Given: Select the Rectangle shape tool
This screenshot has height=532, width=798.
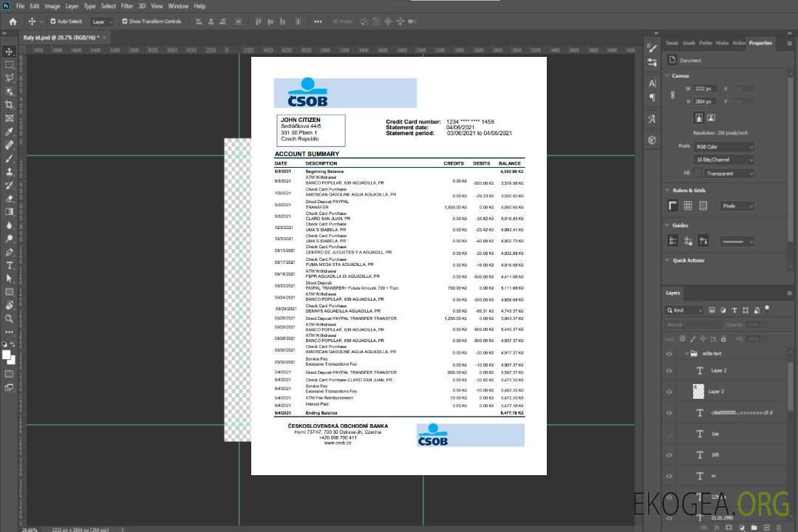Looking at the screenshot, I should click(x=9, y=292).
